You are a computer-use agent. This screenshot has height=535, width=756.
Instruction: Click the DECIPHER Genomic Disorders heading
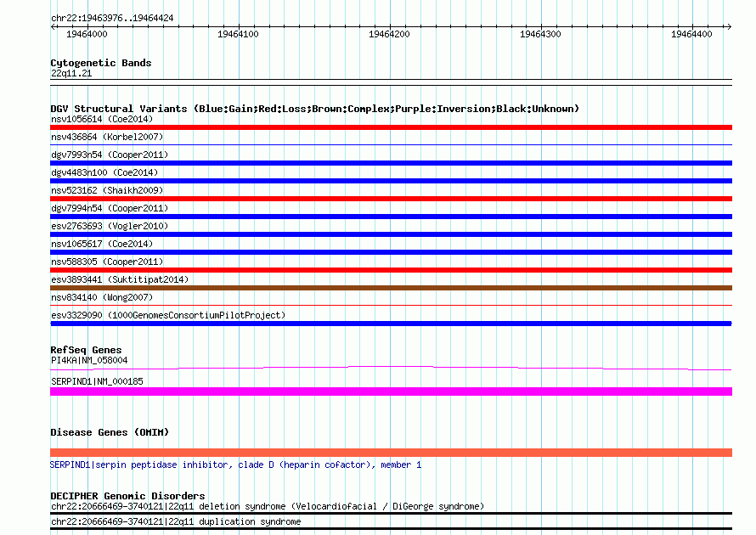[x=127, y=496]
